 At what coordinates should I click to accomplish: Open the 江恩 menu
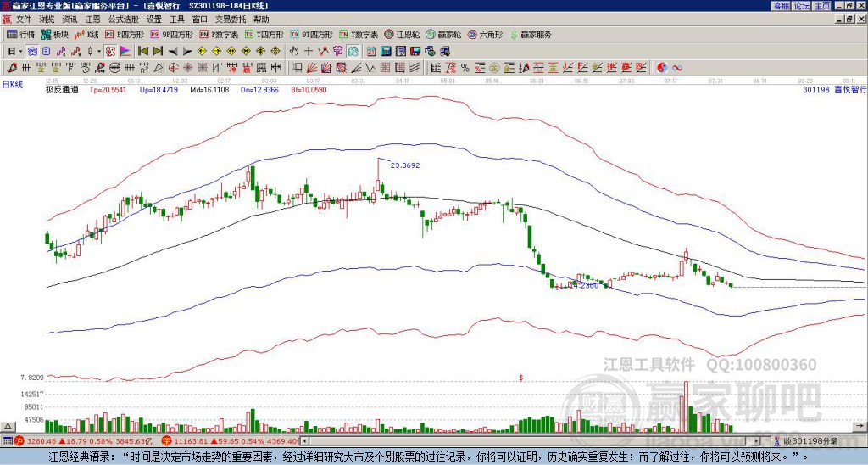[x=92, y=20]
